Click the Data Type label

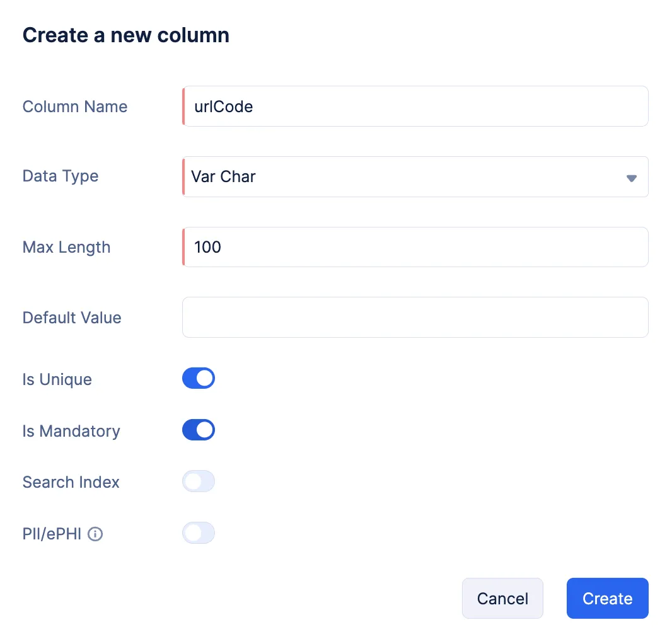(61, 176)
